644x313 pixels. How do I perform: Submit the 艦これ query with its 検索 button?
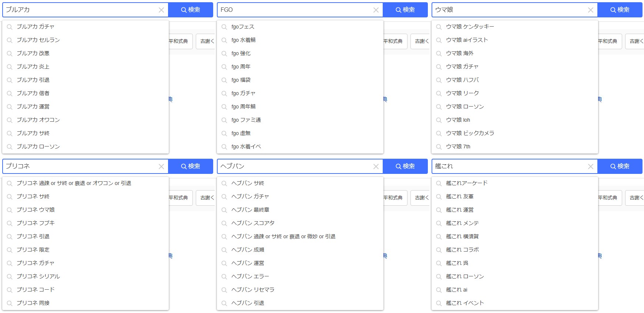point(620,166)
